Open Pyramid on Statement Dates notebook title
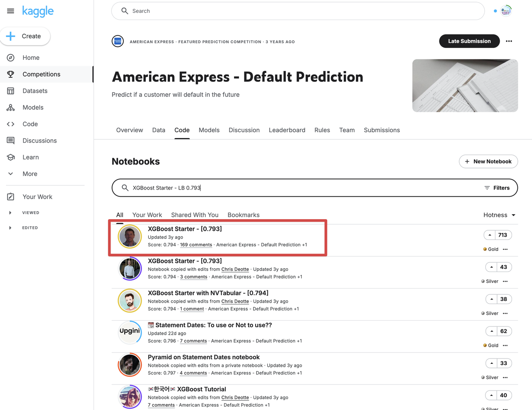This screenshot has width=532, height=410. [x=204, y=357]
